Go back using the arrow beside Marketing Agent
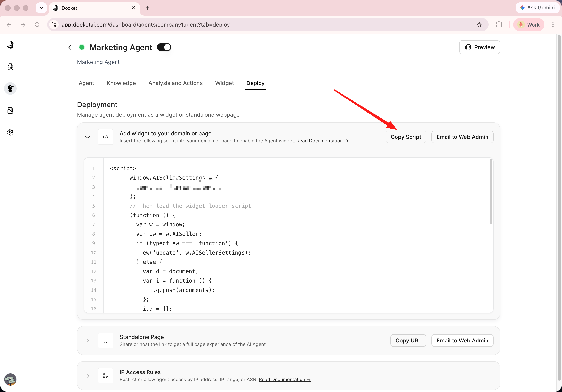This screenshot has height=392, width=562. click(x=70, y=47)
